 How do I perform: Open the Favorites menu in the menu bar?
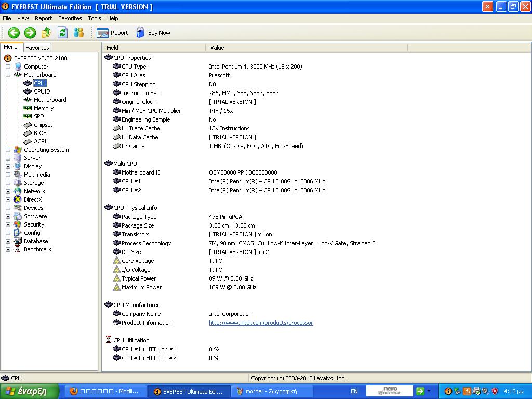pos(70,18)
